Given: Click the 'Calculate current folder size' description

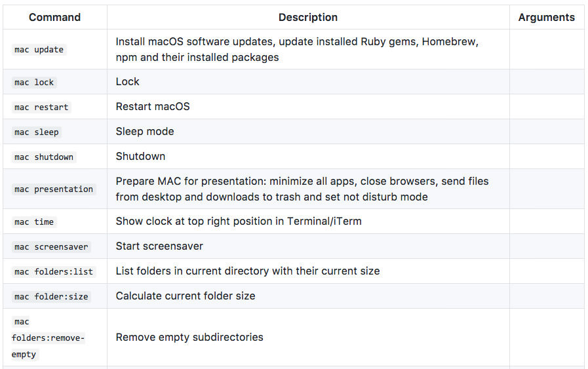Looking at the screenshot, I should pos(186,296).
